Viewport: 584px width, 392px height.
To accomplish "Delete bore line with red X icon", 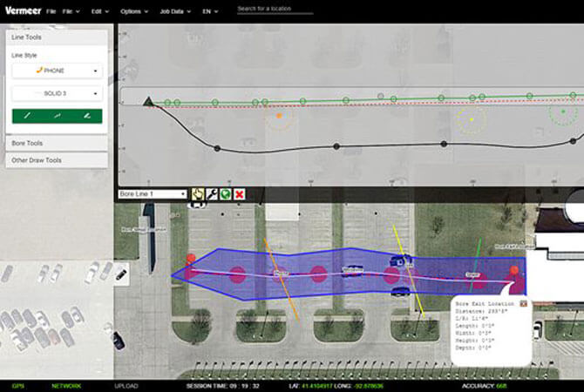I will (x=238, y=193).
